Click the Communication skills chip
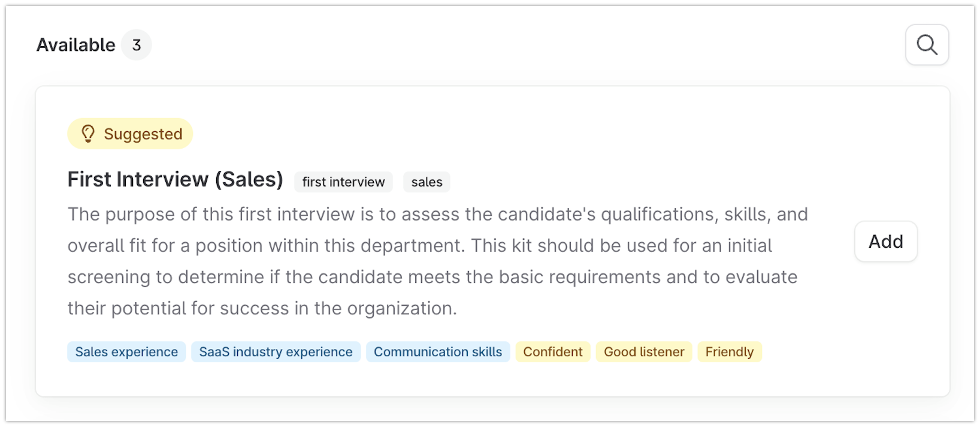Image resolution: width=980 pixels, height=427 pixels. (438, 352)
